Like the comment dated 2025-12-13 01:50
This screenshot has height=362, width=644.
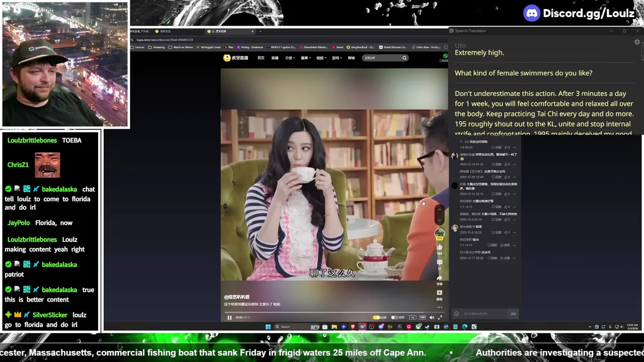[x=507, y=164]
